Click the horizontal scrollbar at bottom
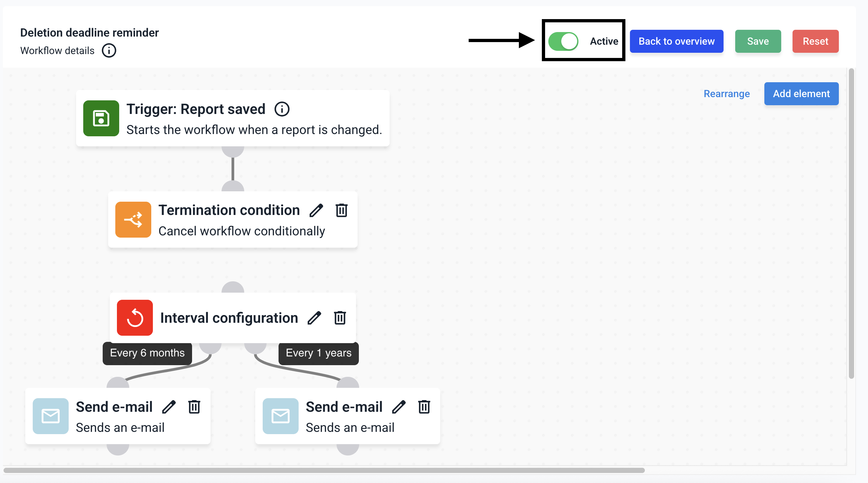Image resolution: width=868 pixels, height=483 pixels. (x=324, y=470)
